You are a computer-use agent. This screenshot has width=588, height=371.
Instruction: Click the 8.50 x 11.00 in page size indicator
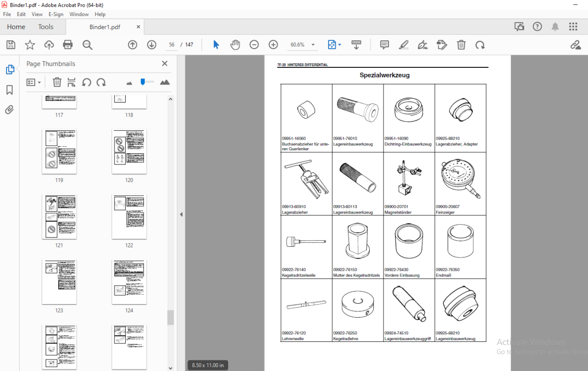[x=208, y=365]
